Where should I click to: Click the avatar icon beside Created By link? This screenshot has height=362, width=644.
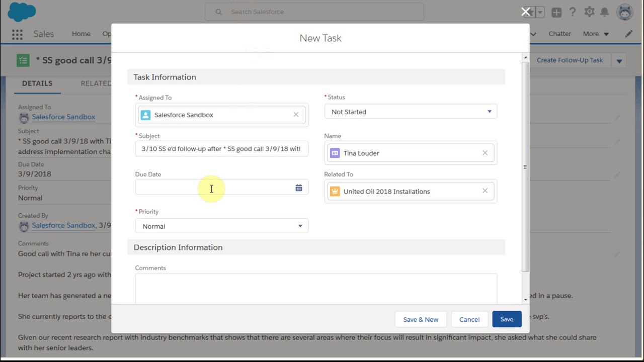tap(24, 226)
